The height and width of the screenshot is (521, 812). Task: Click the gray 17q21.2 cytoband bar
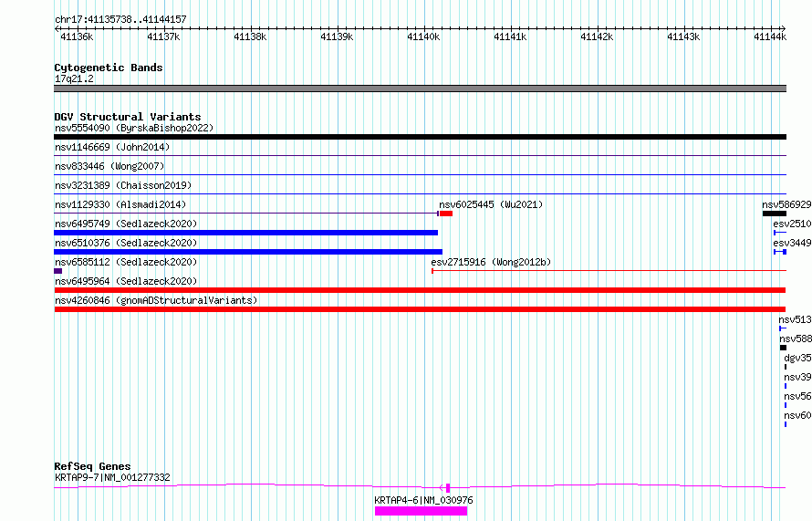tap(420, 89)
